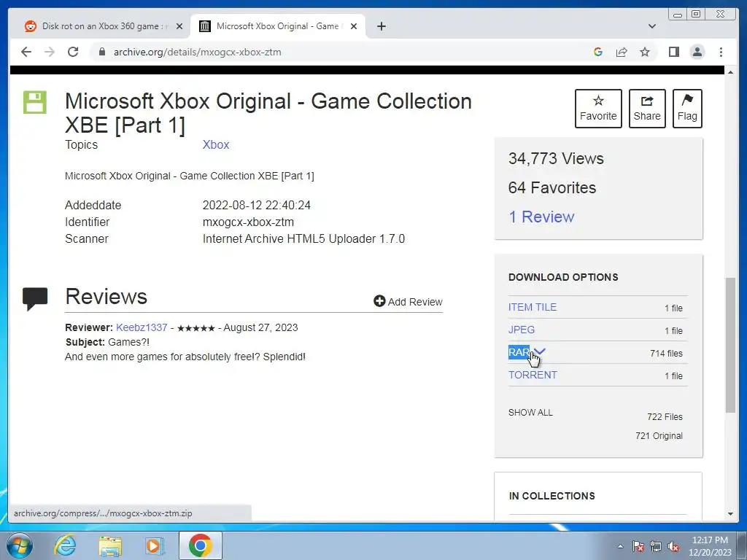Click the speech bubble Reviews icon
The image size is (747, 560).
click(x=35, y=298)
